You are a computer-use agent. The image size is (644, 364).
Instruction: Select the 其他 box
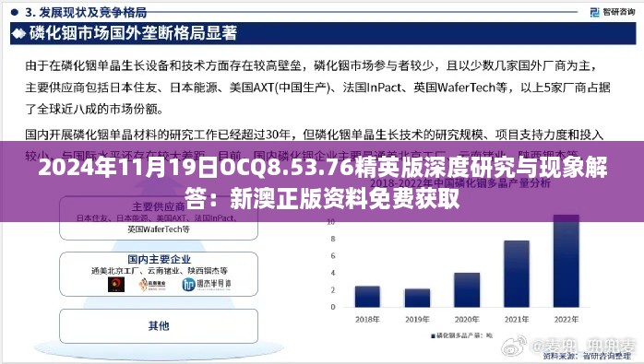pyautogui.click(x=159, y=326)
